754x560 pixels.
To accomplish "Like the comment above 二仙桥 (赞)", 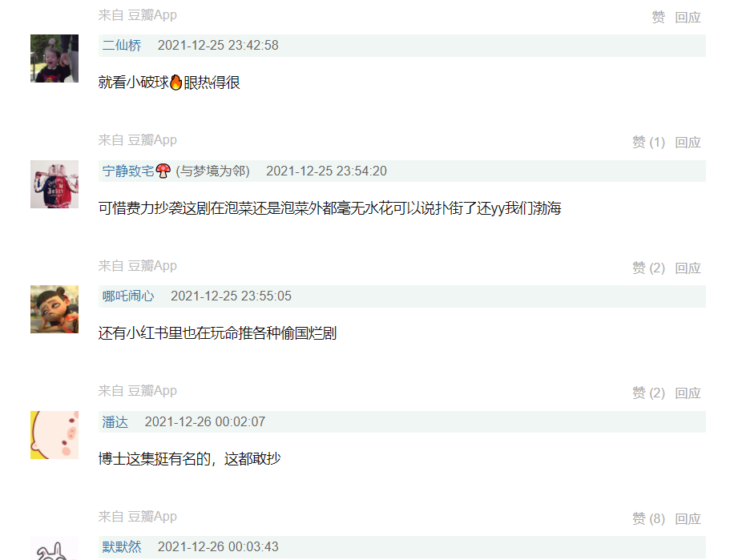I will [x=659, y=18].
